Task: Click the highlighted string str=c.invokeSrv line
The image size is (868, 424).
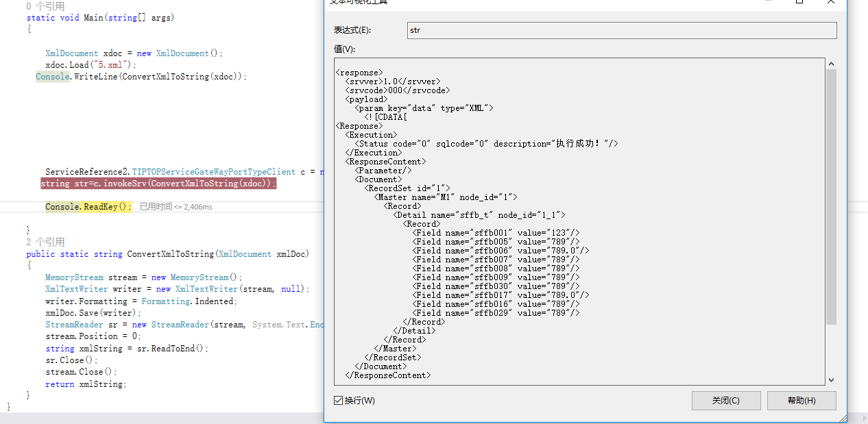Action: [x=158, y=184]
